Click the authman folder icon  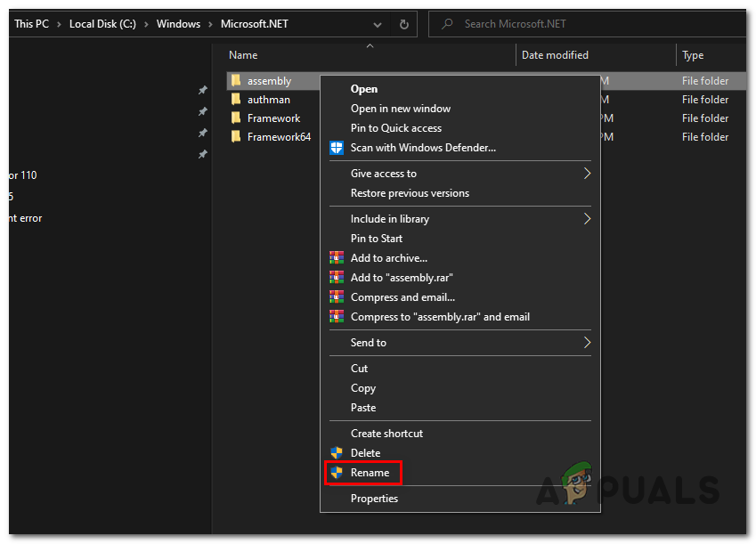pos(236,100)
